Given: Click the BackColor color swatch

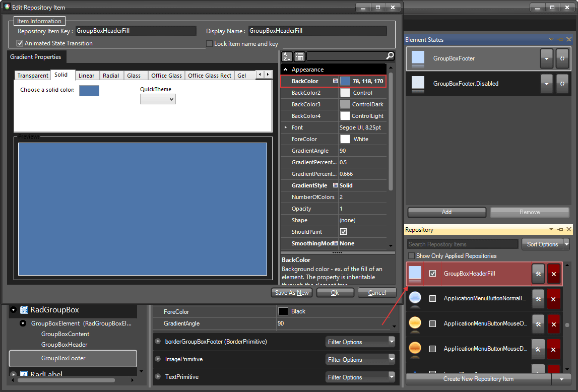Looking at the screenshot, I should [346, 81].
